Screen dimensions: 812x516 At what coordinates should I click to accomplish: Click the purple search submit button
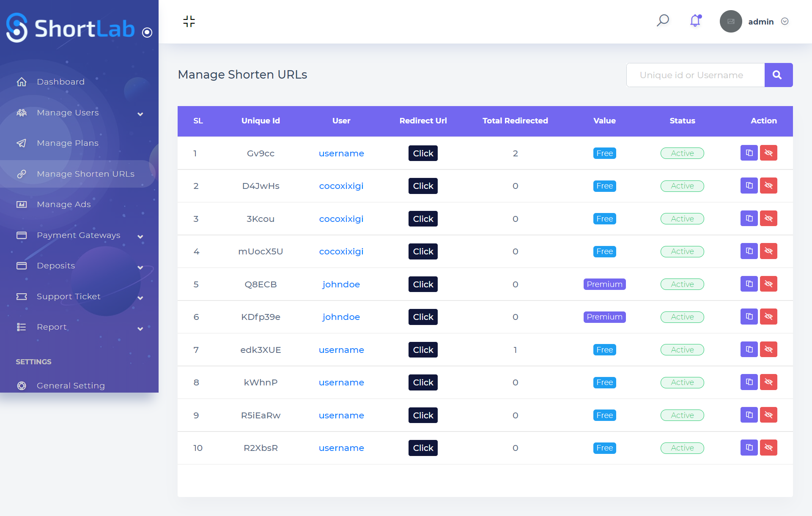778,75
